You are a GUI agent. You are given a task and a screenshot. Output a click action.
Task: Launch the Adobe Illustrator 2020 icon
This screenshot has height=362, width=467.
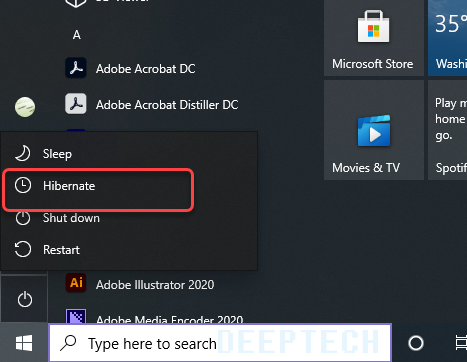(x=76, y=283)
